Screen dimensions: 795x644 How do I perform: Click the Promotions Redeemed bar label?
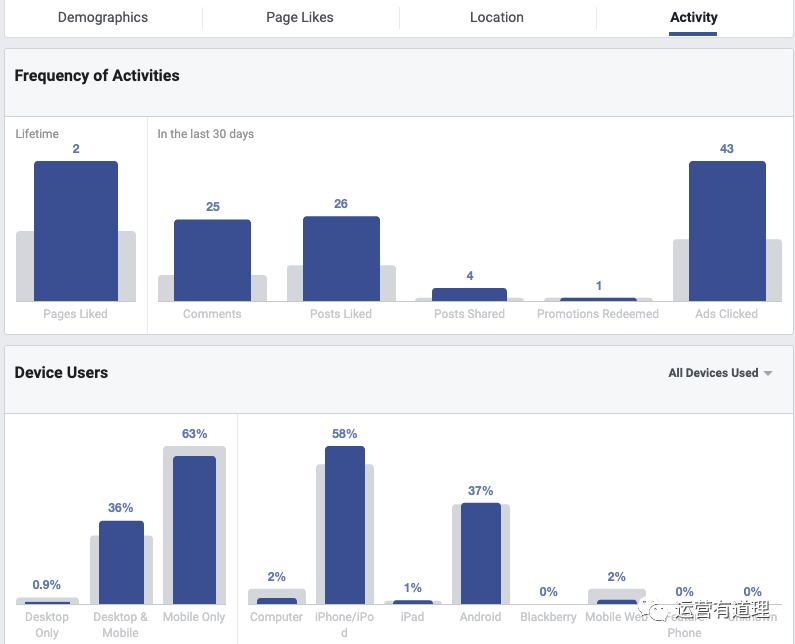[598, 314]
